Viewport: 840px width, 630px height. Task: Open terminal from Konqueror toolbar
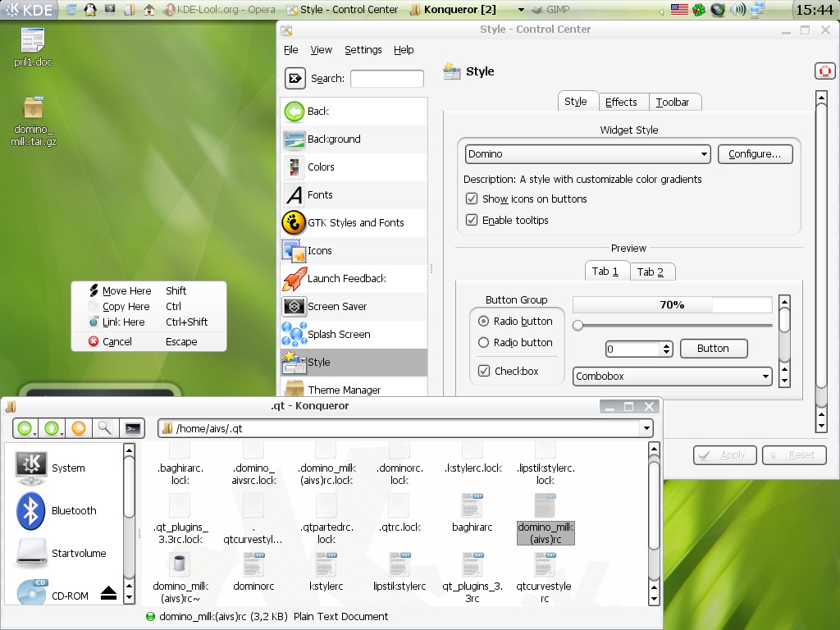coord(132,428)
